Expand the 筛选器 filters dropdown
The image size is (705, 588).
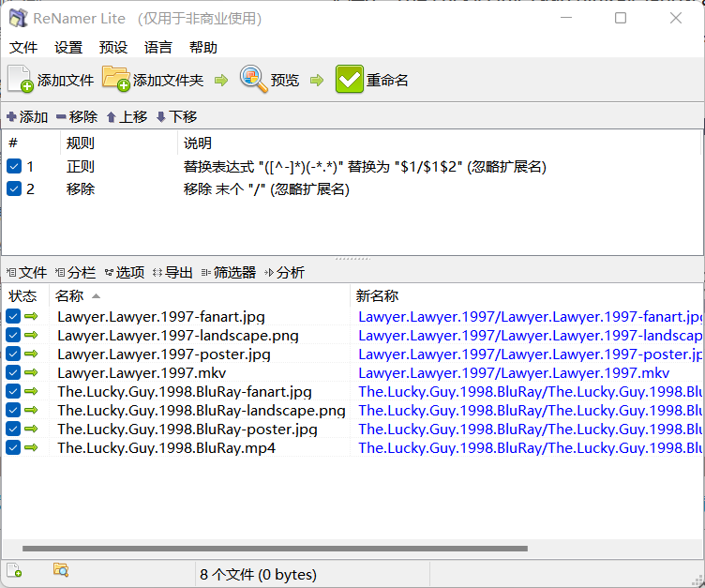click(x=229, y=273)
